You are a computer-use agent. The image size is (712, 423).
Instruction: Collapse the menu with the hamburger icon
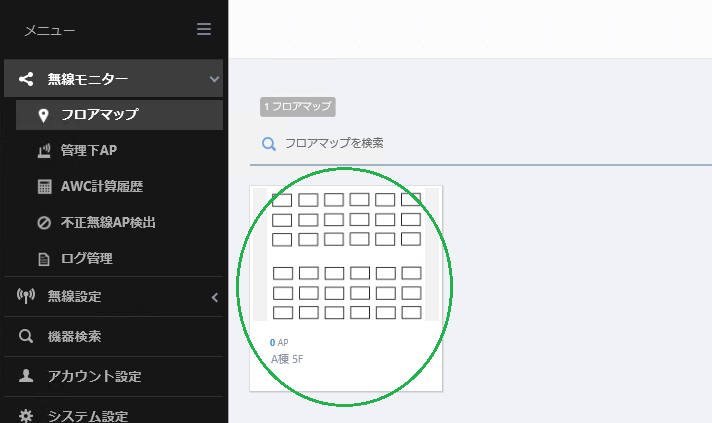204,30
